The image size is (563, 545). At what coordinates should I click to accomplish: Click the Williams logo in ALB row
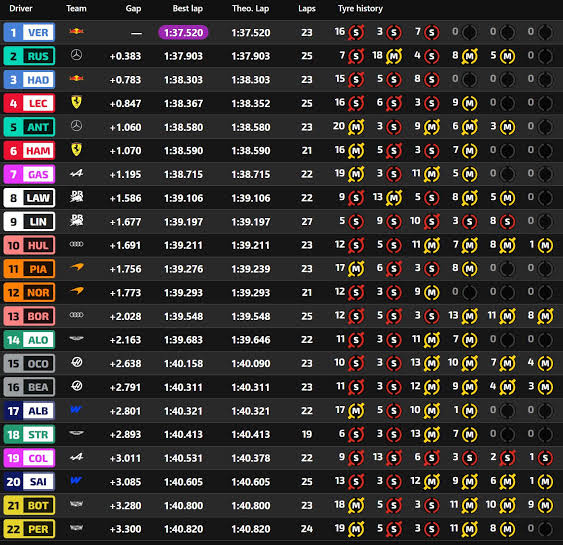tap(76, 409)
